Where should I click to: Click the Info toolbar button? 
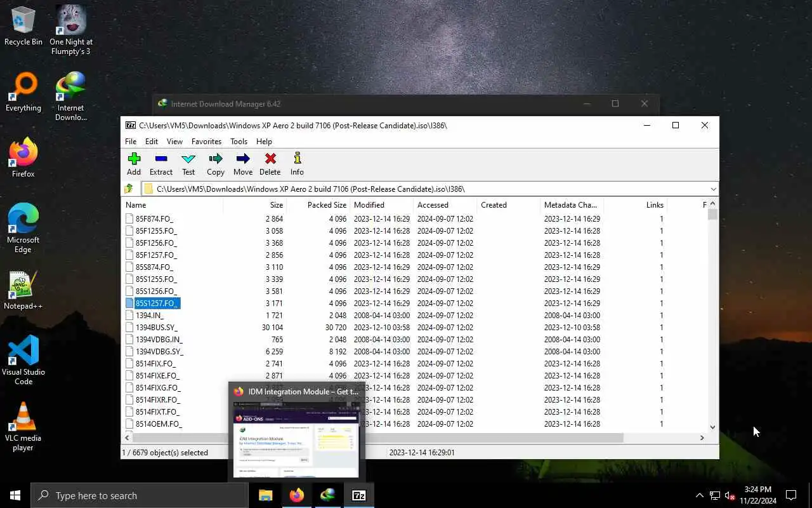tap(297, 164)
